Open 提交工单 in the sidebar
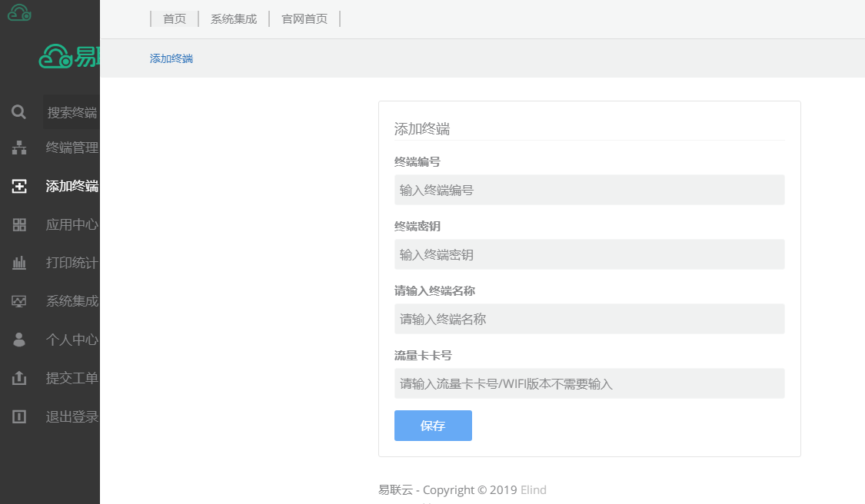Screen dimensions: 865x504 point(72,378)
